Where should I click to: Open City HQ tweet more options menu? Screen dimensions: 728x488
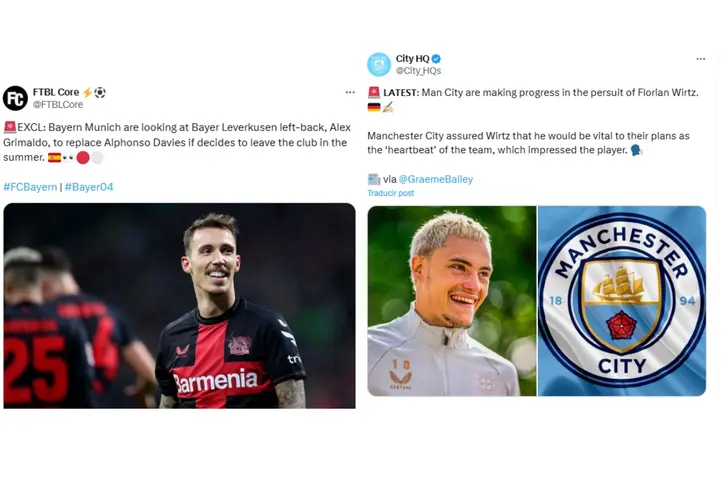pyautogui.click(x=701, y=59)
